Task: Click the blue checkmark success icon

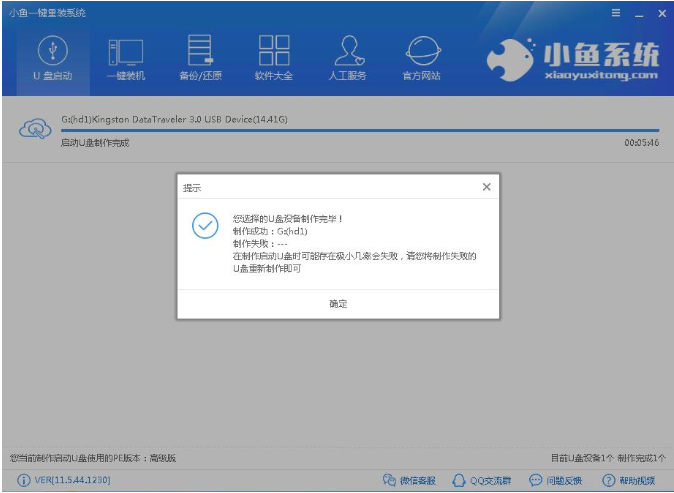Action: [x=205, y=226]
